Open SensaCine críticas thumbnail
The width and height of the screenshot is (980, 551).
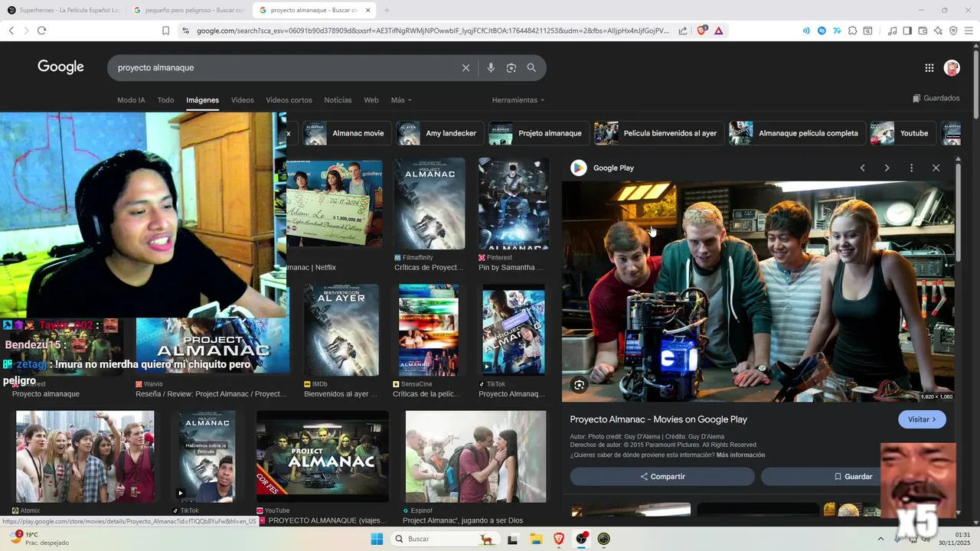click(429, 330)
